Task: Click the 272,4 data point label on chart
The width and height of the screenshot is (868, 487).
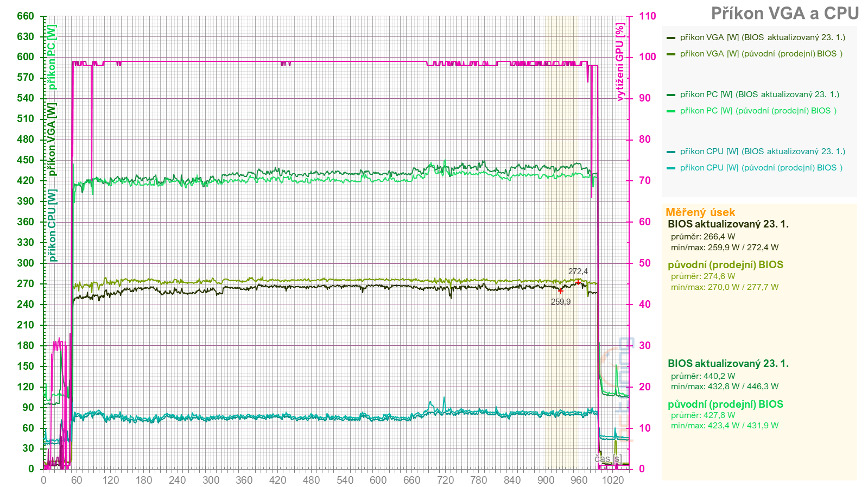Action: click(578, 271)
